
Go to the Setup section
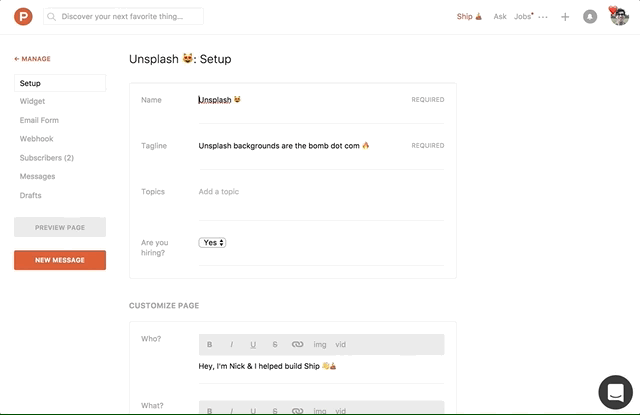click(60, 83)
